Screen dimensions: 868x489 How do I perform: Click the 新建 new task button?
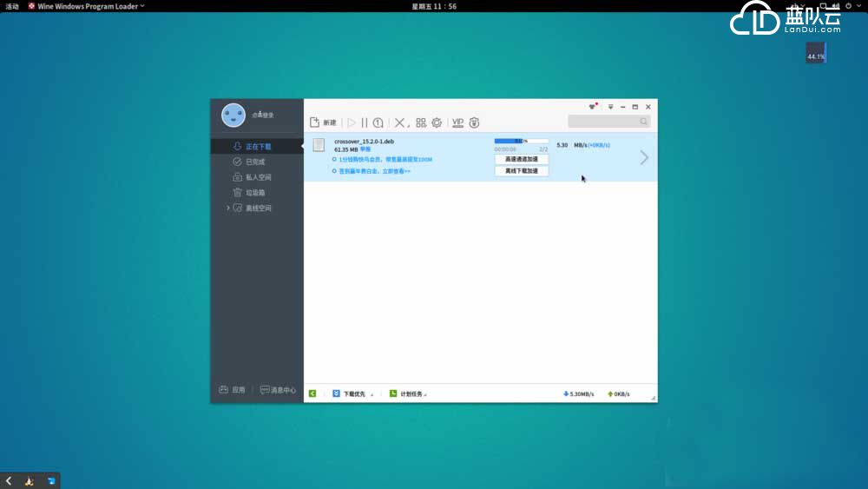point(323,122)
